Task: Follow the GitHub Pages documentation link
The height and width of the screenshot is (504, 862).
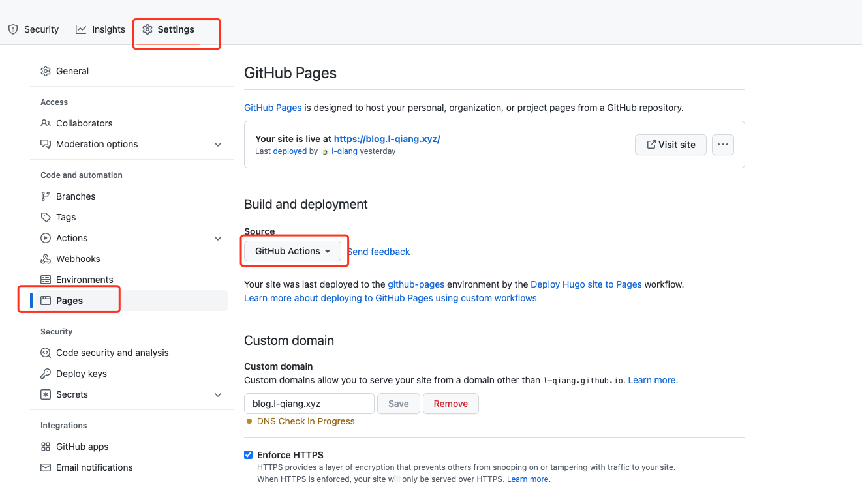Action: [x=273, y=108]
